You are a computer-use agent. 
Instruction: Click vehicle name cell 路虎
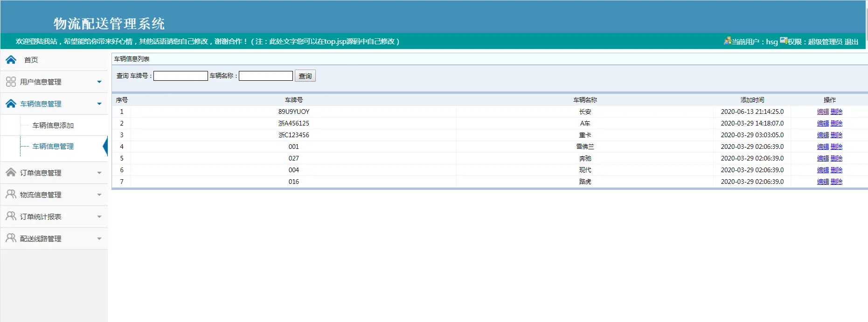(x=585, y=182)
